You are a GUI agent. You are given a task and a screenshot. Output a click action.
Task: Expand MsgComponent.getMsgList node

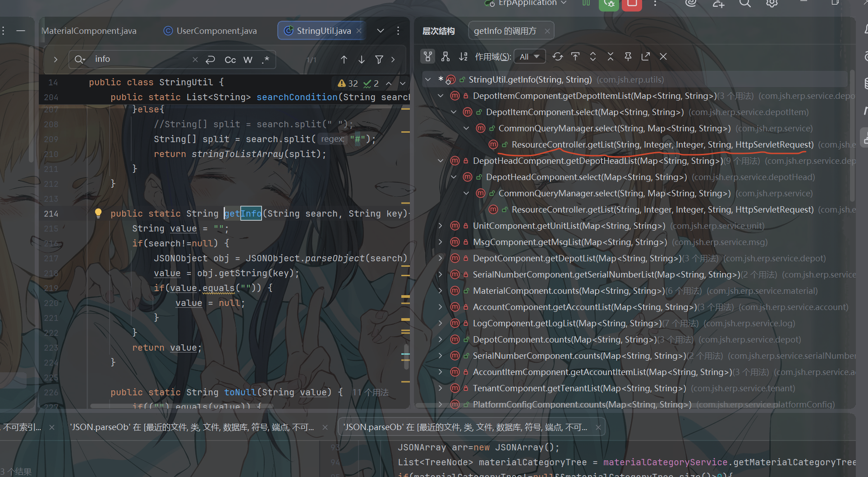pos(441,242)
